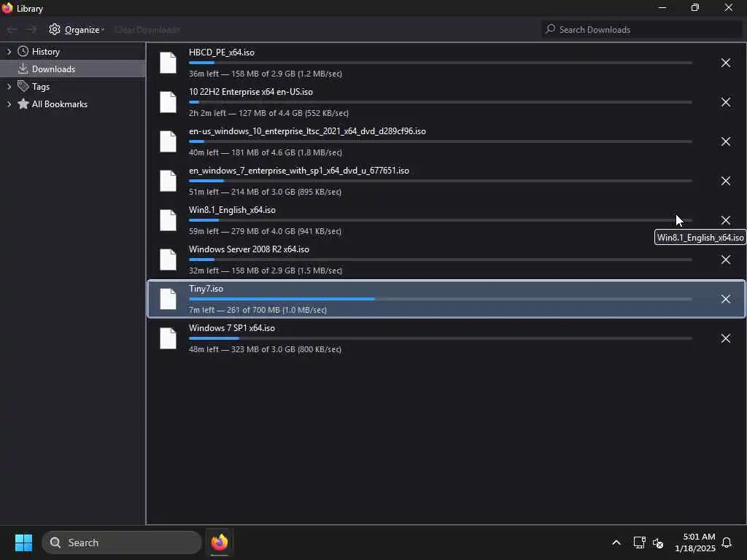Image resolution: width=747 pixels, height=560 pixels.
Task: Go back with the left arrow button
Action: tap(12, 29)
